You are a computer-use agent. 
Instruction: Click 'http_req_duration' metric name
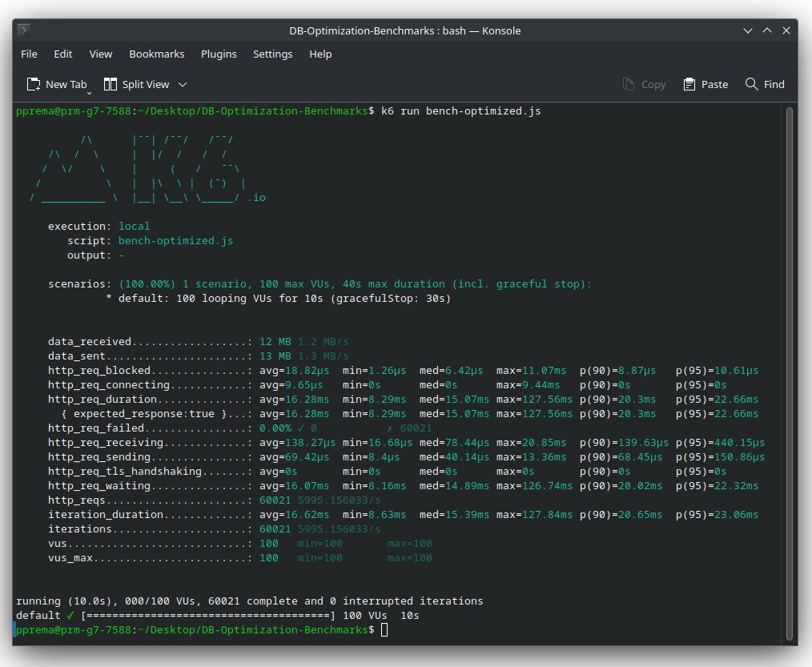102,400
